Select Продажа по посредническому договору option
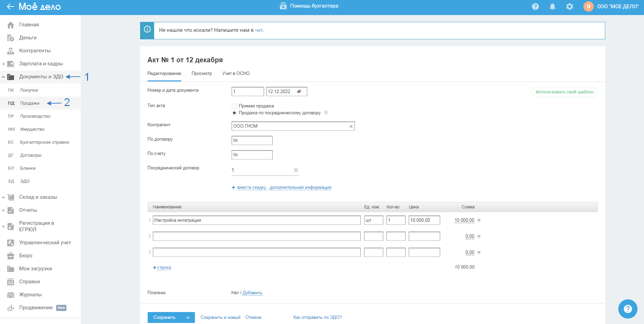The height and width of the screenshot is (324, 644). (234, 113)
